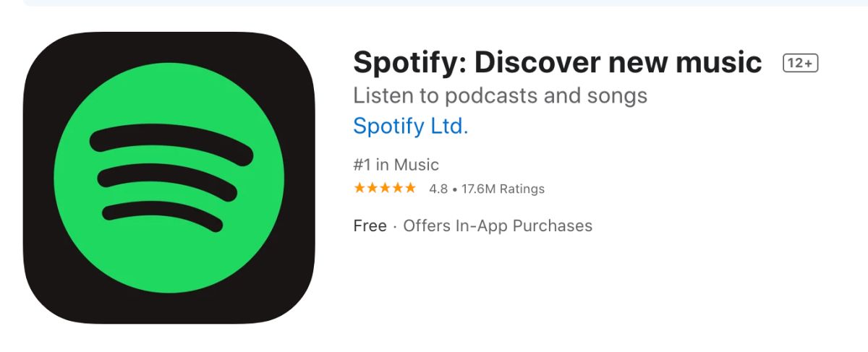Click the 17.6M Ratings text
Screen dimensions: 868x352
(503, 189)
